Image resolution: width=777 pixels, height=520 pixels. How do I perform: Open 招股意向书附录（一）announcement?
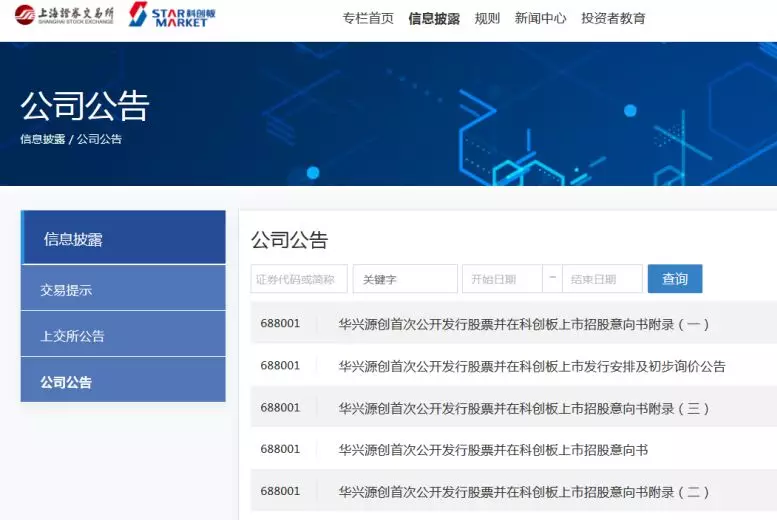pos(524,325)
